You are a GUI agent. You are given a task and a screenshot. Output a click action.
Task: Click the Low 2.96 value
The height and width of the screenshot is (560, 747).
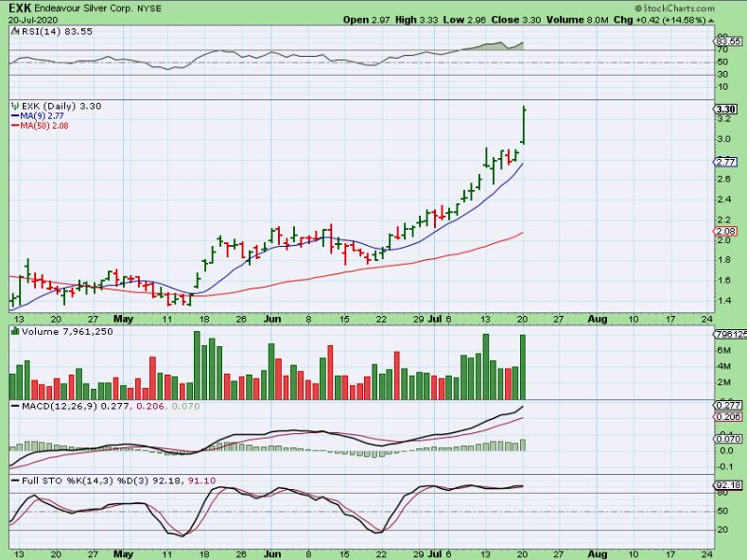click(465, 20)
